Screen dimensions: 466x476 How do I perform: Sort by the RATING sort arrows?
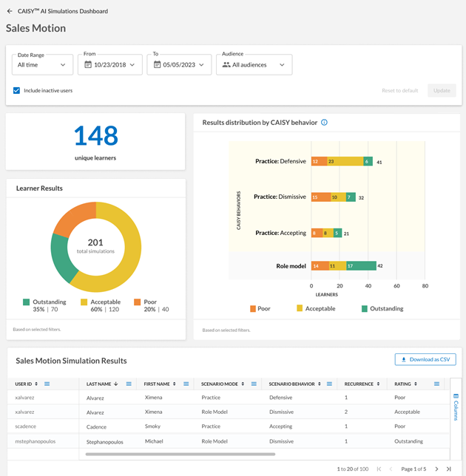coord(416,384)
